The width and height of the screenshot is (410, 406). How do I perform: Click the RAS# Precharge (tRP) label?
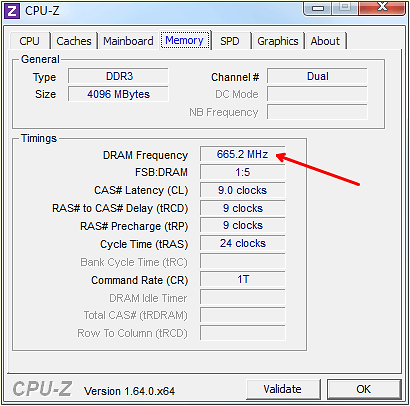(x=134, y=226)
